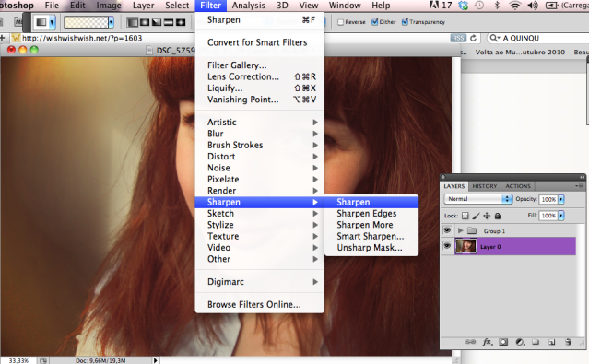Click the browser search field
Viewport: 589px width, 364px height.
[539, 38]
